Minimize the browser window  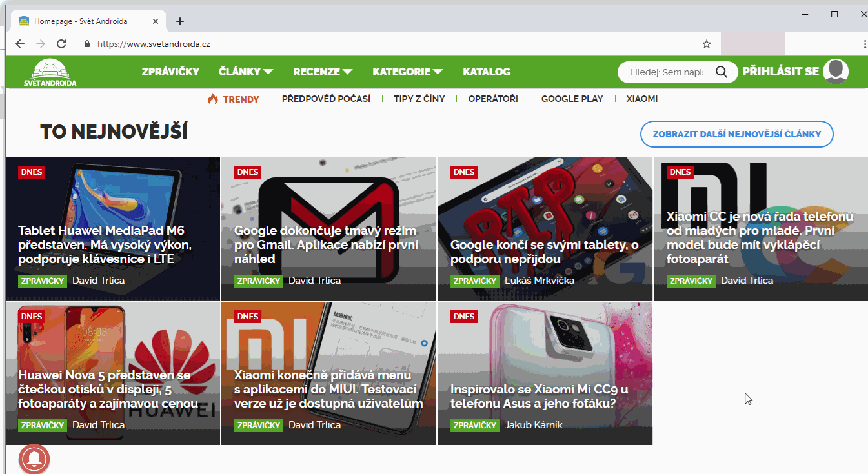[x=805, y=14]
